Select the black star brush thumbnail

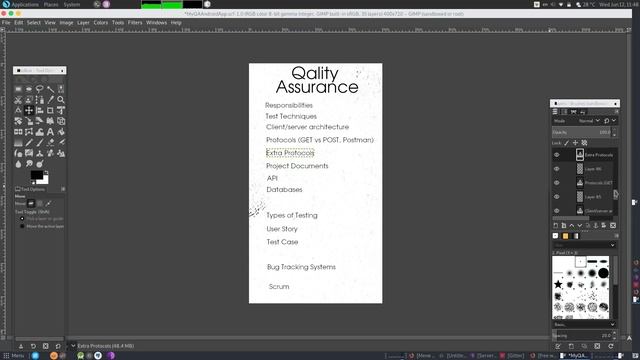[558, 284]
